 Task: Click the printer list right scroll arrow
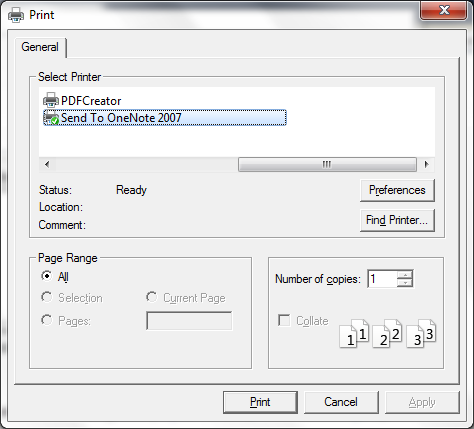click(426, 164)
